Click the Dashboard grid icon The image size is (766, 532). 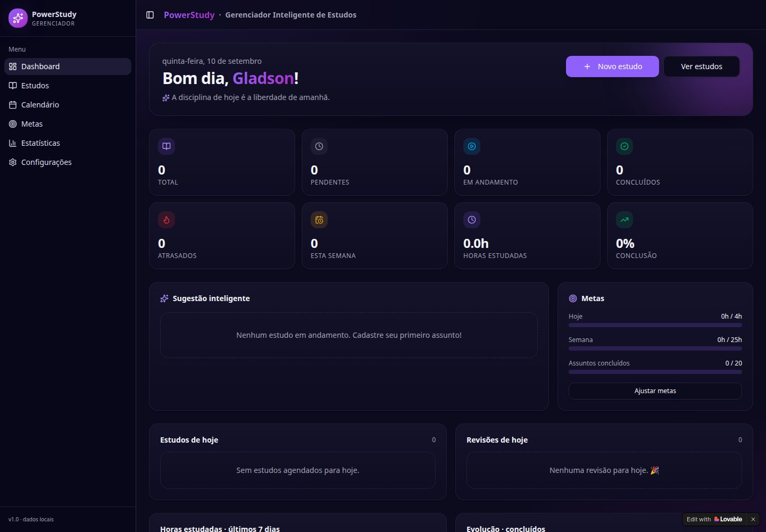pyautogui.click(x=13, y=66)
